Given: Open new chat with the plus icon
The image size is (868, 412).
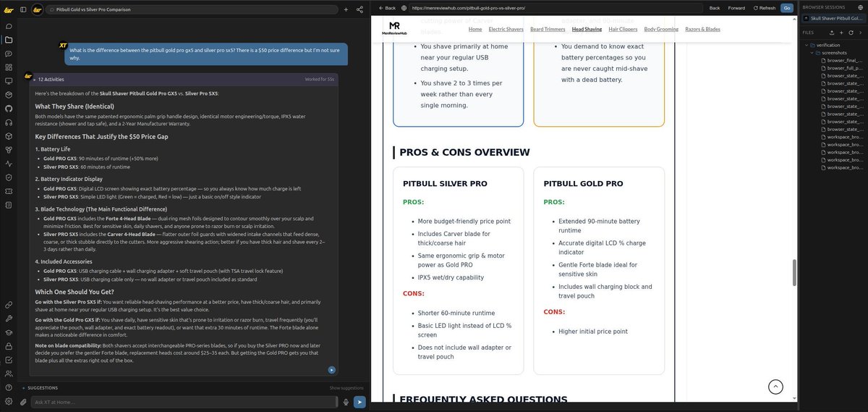Looking at the screenshot, I should (346, 9).
